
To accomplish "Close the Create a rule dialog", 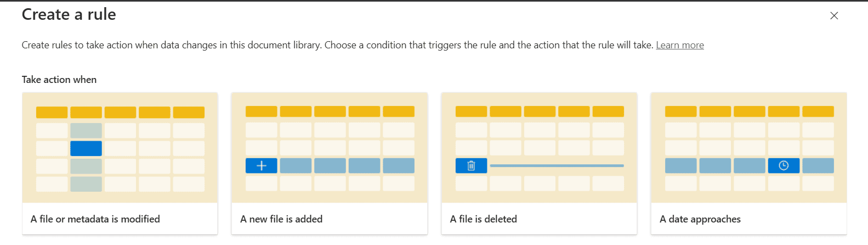I will tap(834, 16).
